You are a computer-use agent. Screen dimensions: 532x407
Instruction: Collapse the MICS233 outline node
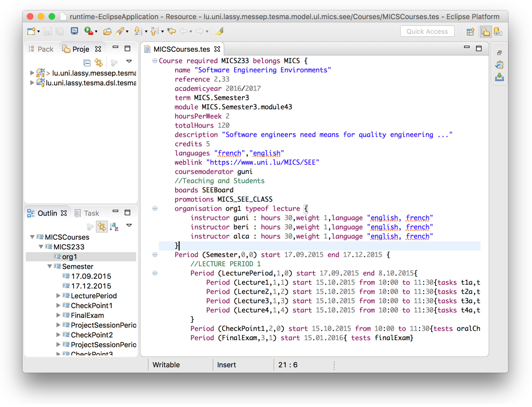(41, 247)
